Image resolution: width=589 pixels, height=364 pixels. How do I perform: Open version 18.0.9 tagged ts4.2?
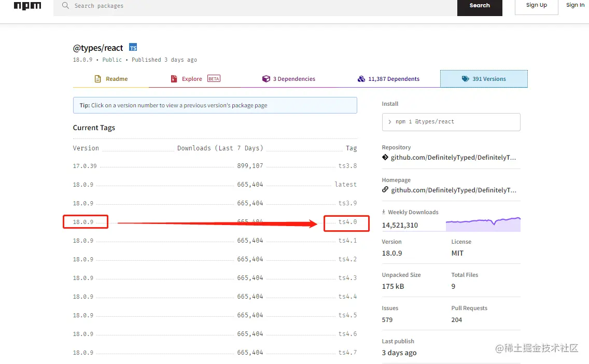83,259
